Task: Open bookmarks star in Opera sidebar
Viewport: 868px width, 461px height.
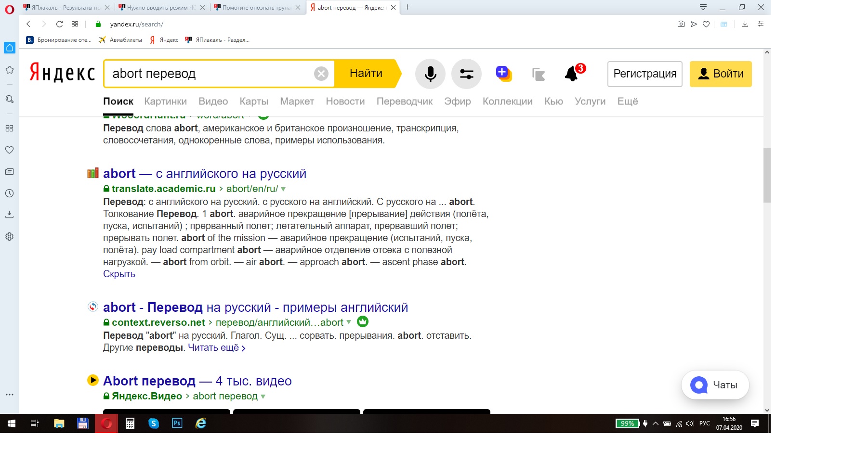Action: (x=9, y=70)
